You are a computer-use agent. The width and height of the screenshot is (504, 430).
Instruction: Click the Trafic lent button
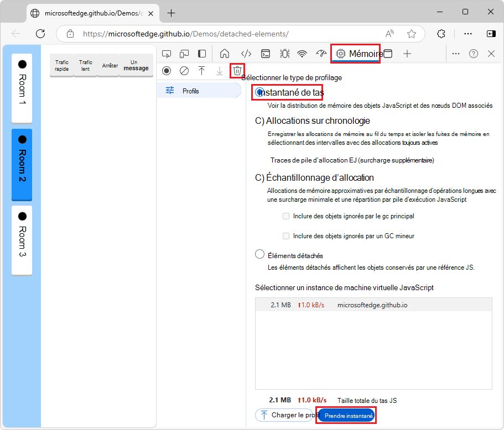86,66
